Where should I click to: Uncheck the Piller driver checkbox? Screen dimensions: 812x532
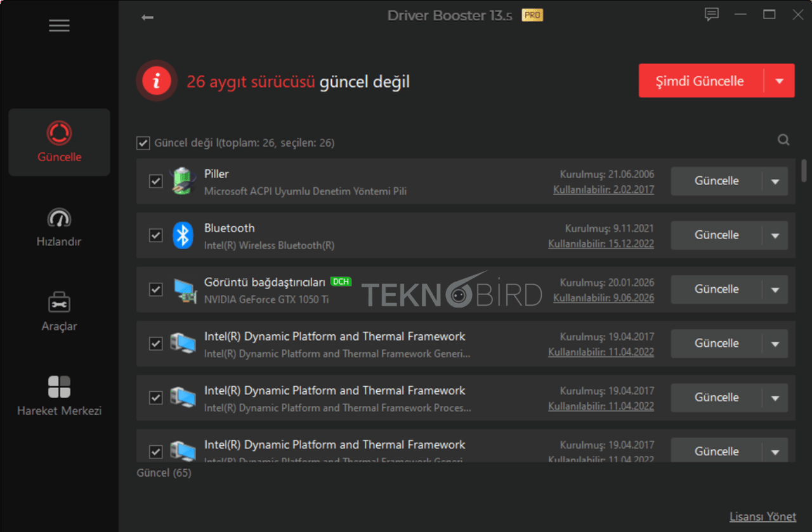(x=155, y=181)
